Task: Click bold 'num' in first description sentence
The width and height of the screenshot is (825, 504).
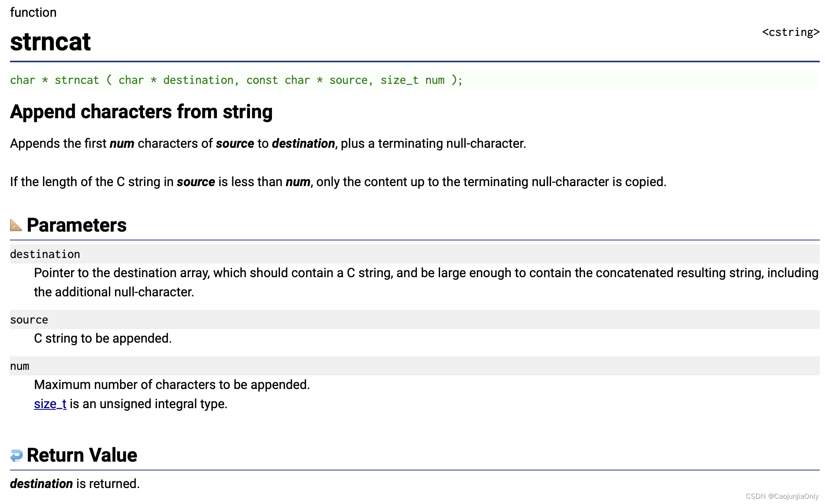Action: click(x=122, y=143)
